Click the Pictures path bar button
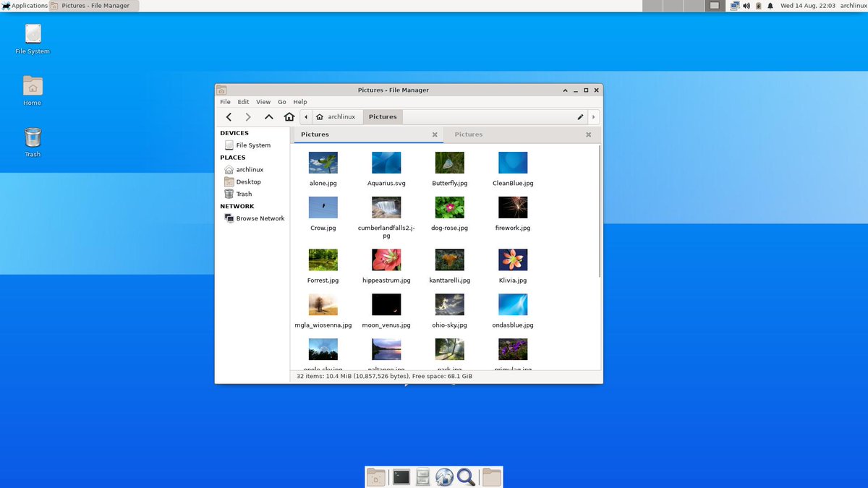Screen dimensions: 868x488 383,116
